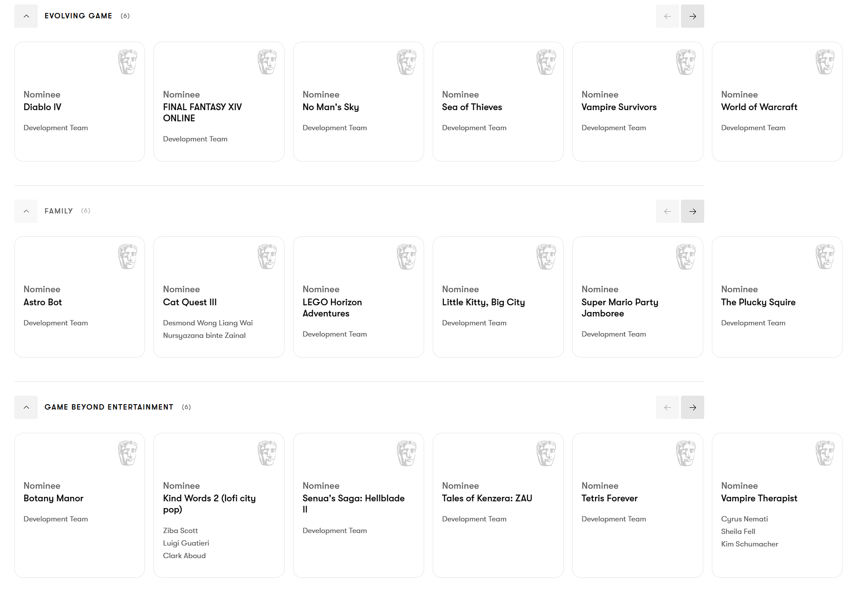Click BAFTA mask on Vampire Therapist card
The width and height of the screenshot is (868, 598).
(x=825, y=453)
